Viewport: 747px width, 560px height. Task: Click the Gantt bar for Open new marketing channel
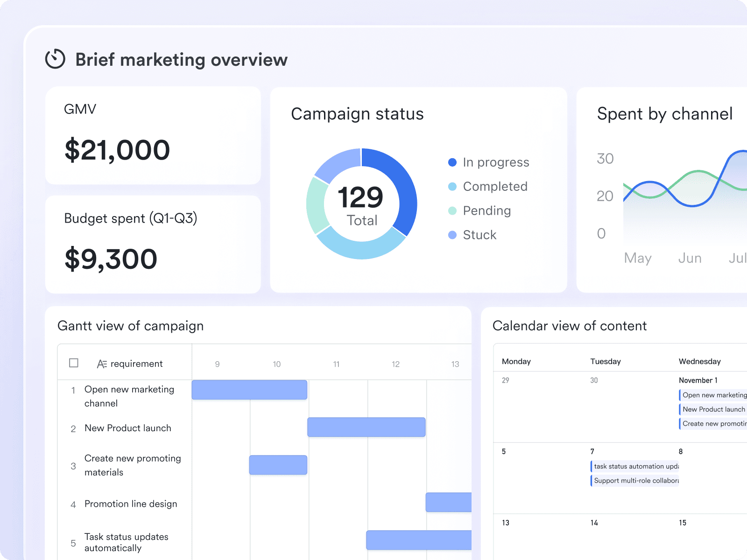tap(249, 390)
